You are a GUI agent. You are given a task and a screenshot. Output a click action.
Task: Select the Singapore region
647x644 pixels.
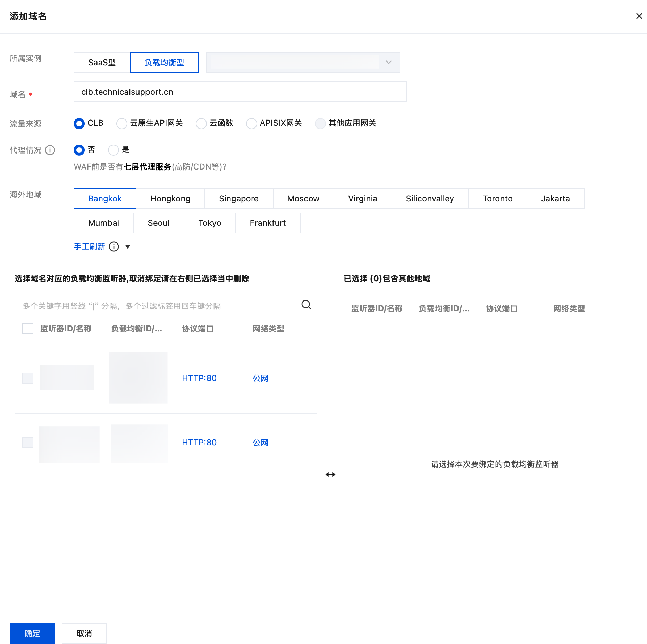239,199
